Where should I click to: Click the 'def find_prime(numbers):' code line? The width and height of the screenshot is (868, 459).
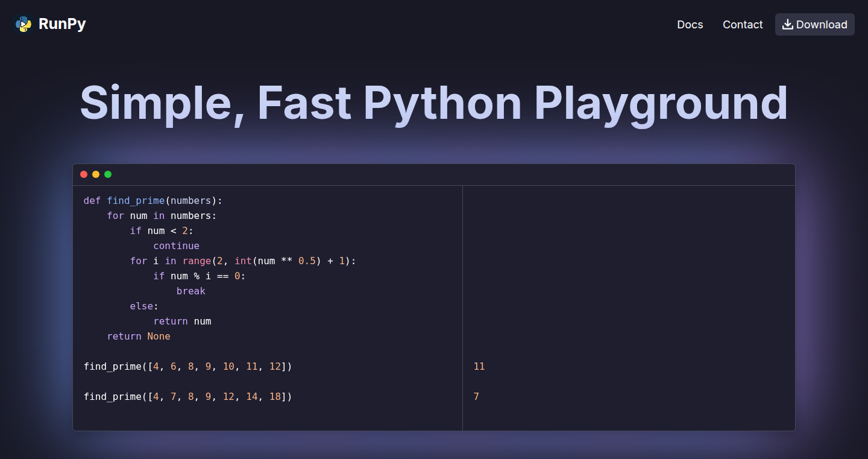tap(153, 200)
